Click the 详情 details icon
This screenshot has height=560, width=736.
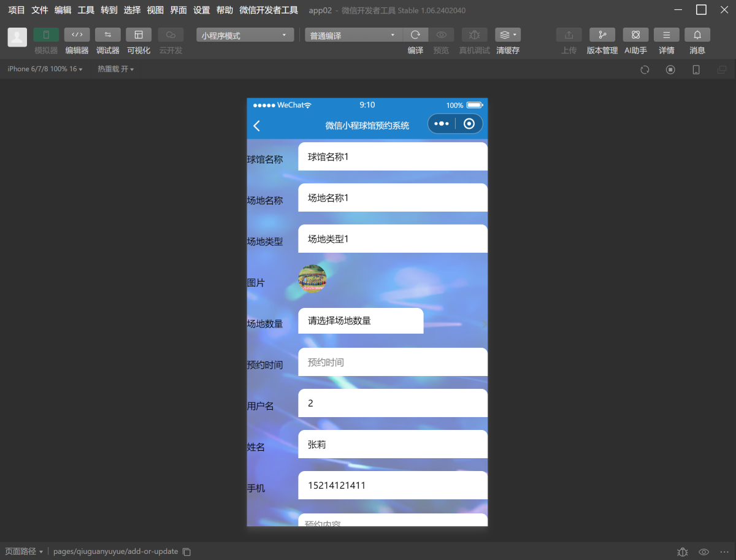666,35
